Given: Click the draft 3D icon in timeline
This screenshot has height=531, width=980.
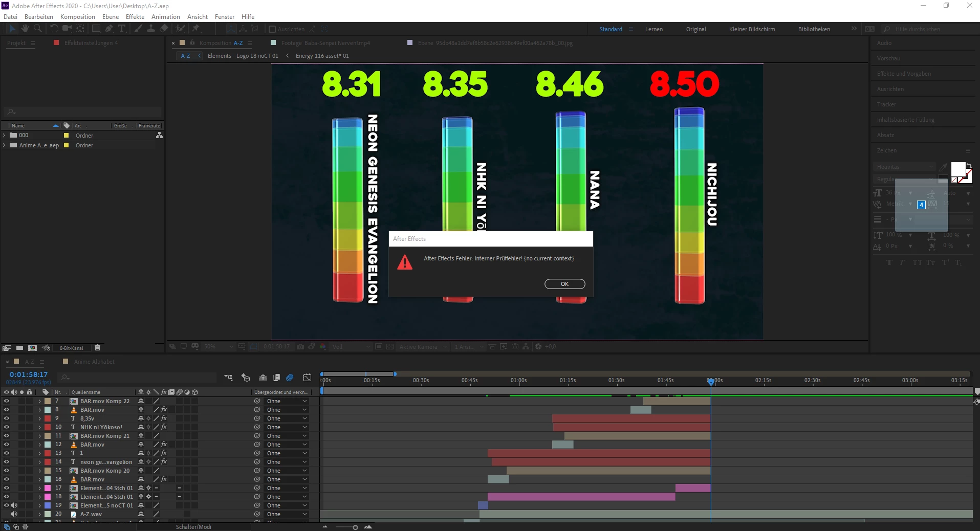Looking at the screenshot, I should [x=246, y=378].
